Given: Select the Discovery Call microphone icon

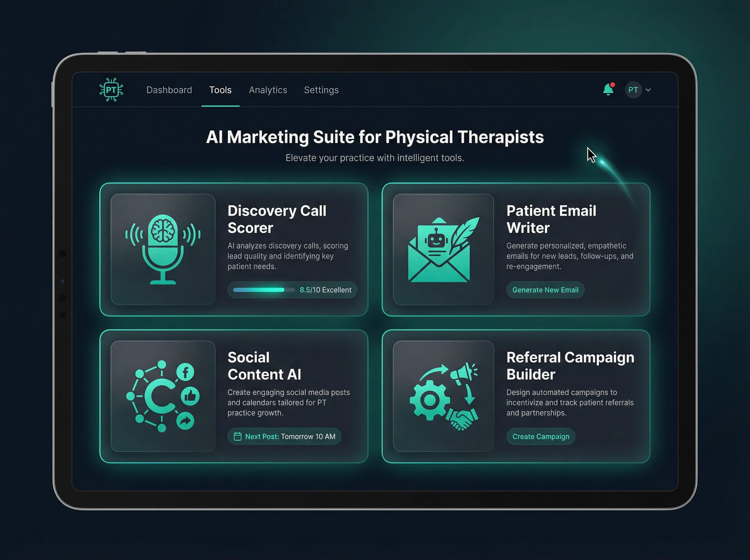Looking at the screenshot, I should pos(162,249).
